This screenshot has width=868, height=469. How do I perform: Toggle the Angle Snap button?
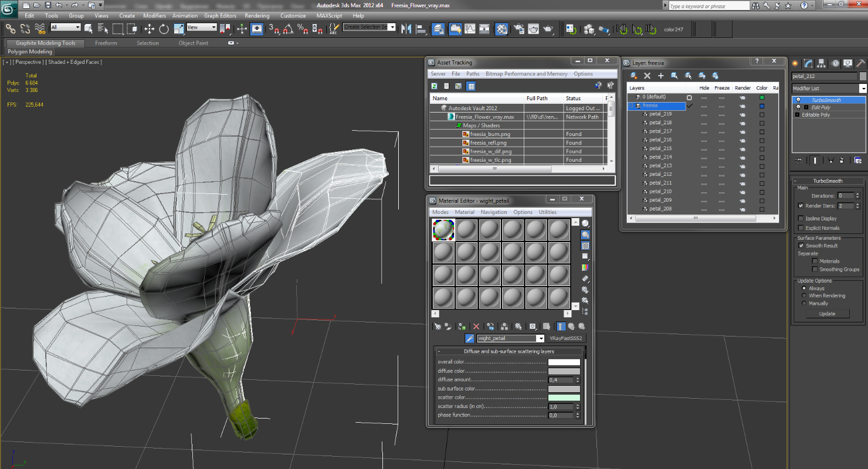288,28
